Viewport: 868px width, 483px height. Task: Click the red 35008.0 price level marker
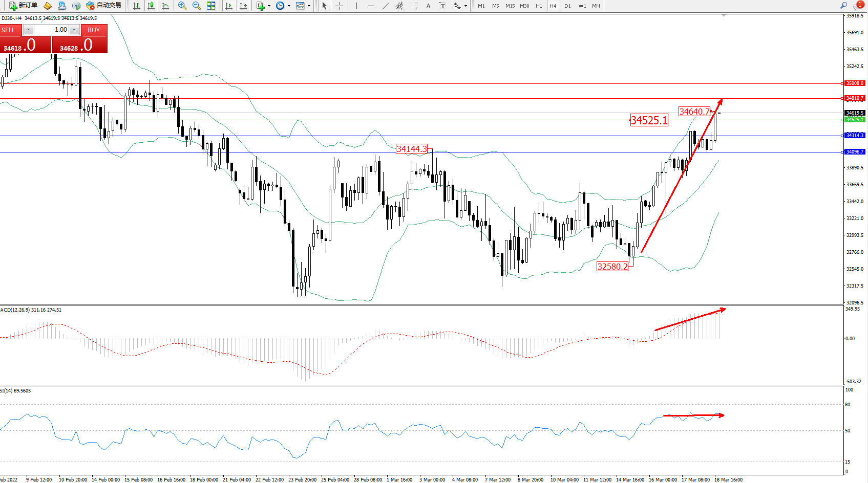[x=854, y=83]
